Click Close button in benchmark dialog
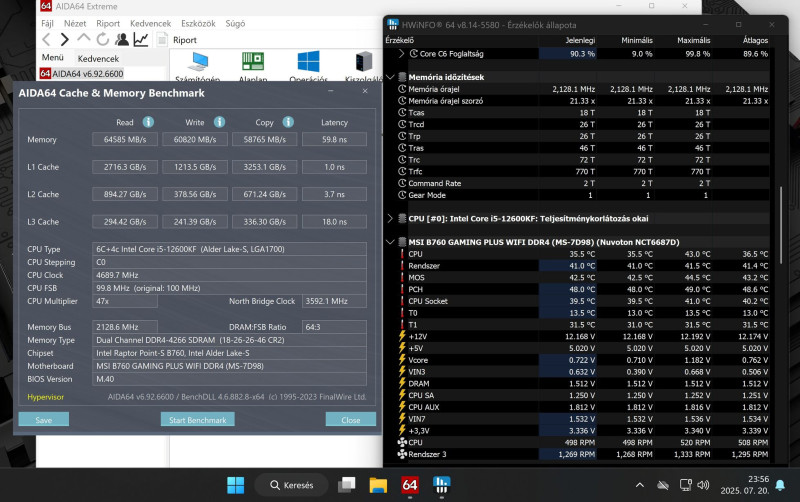Image resolution: width=800 pixels, height=502 pixels. pyautogui.click(x=351, y=419)
